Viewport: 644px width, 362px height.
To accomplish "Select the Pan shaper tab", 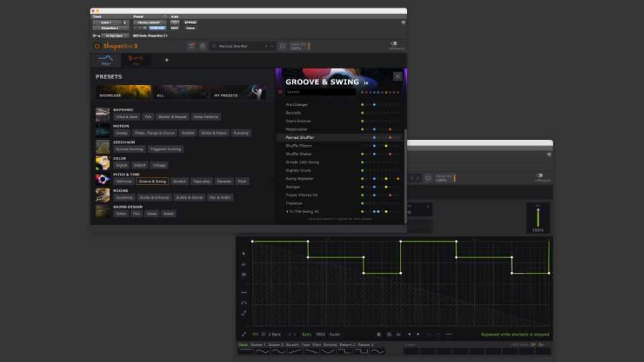I will click(x=136, y=60).
